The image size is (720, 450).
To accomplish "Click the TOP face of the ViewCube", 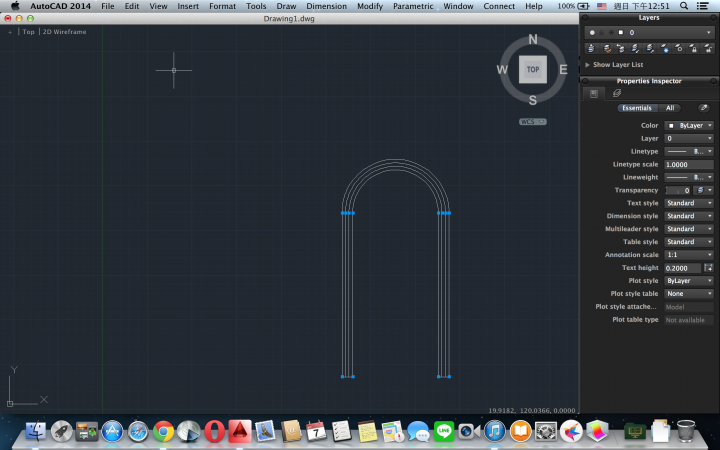I will click(x=533, y=69).
